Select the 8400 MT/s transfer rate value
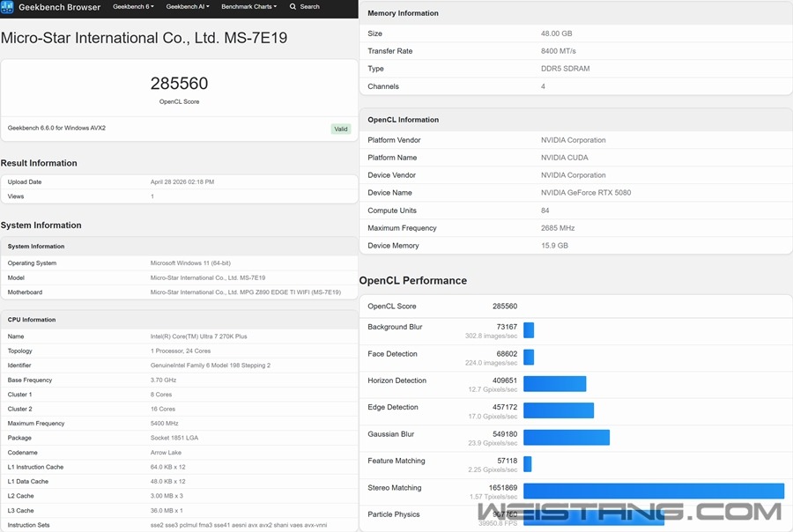793x532 pixels. [x=559, y=51]
